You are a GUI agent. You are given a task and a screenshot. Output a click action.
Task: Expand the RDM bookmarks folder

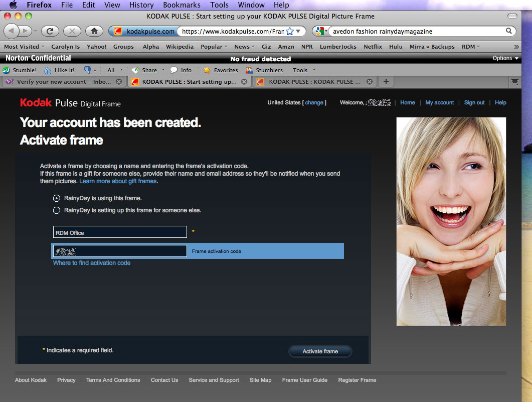pos(471,47)
